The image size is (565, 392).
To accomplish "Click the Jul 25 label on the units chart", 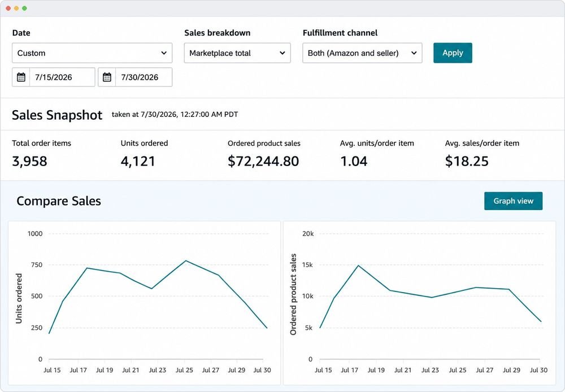I will tap(184, 370).
